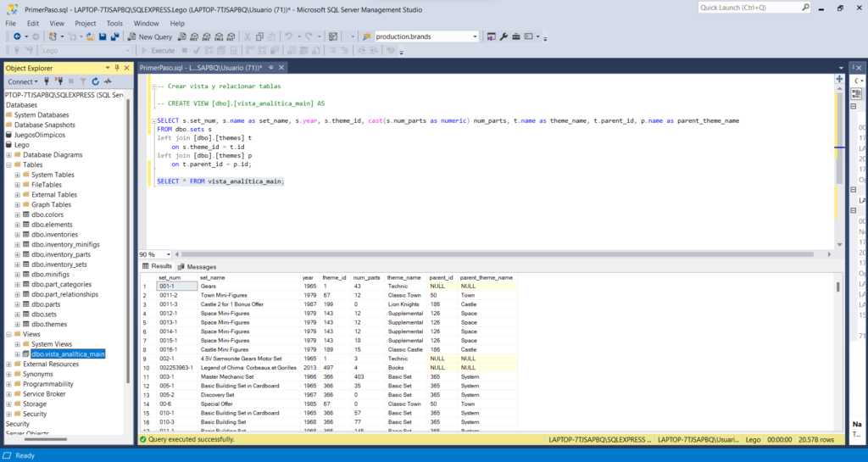Click the New Query button
This screenshot has height=462, width=868.
[x=150, y=37]
